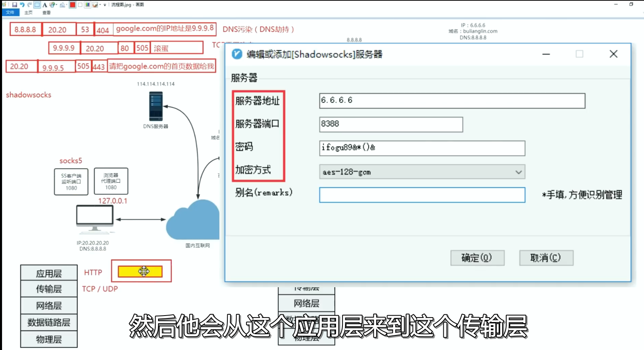644x350 pixels.
Task: Click the 应用层 layer box on the left
Action: click(x=49, y=273)
